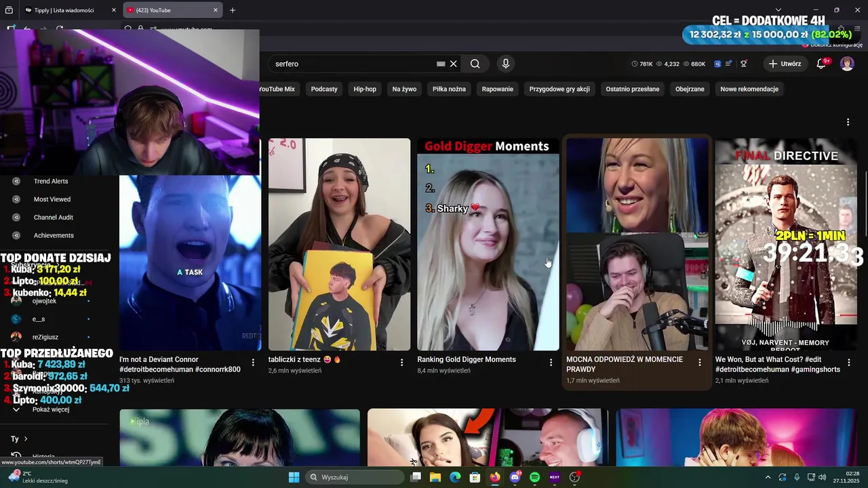Open the on-screen keyboard in search box
This screenshot has width=868, height=488.
point(441,64)
